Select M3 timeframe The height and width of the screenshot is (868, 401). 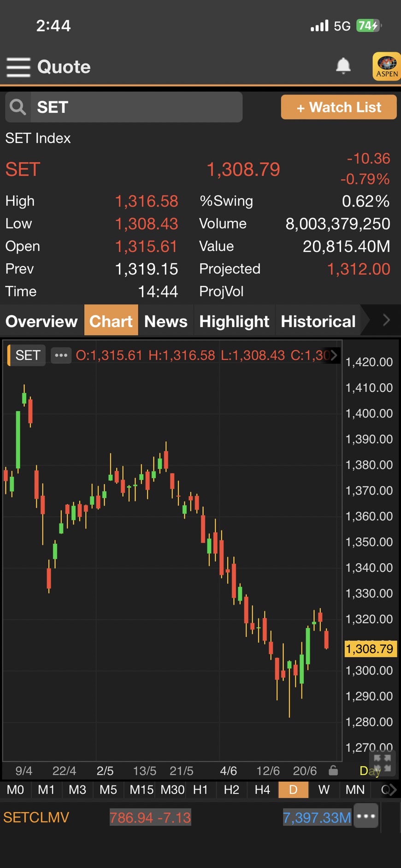(77, 790)
